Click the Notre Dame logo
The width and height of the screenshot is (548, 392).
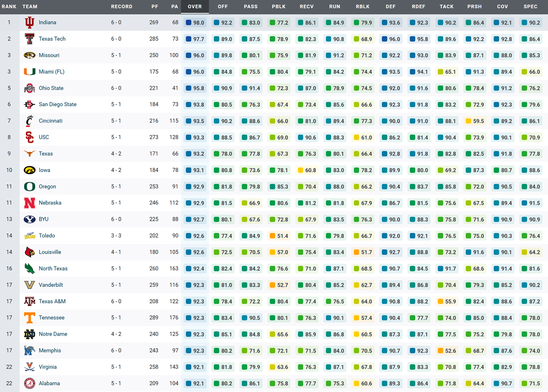[29, 334]
